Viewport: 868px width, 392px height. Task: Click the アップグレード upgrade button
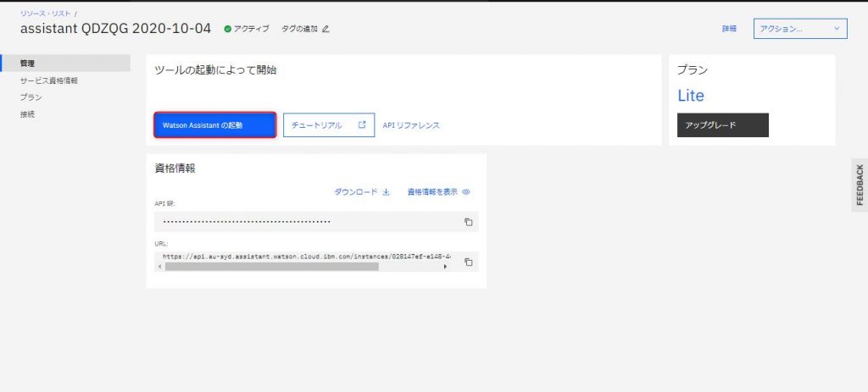point(723,125)
